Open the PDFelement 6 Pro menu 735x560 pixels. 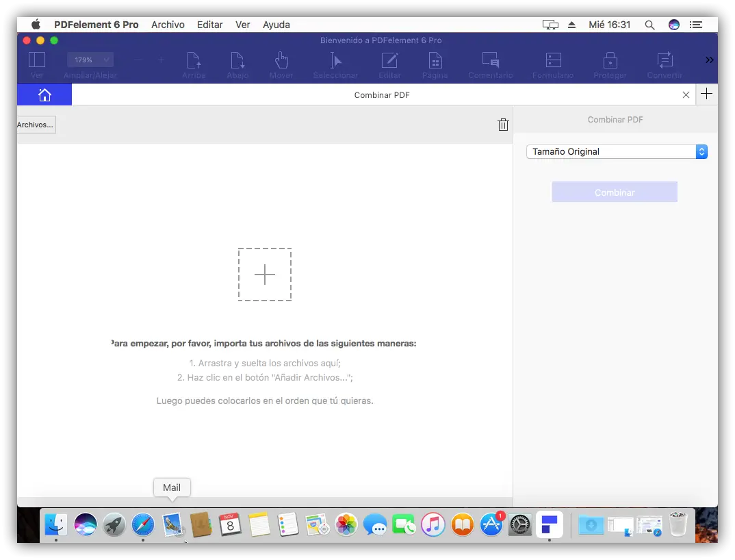pos(96,25)
